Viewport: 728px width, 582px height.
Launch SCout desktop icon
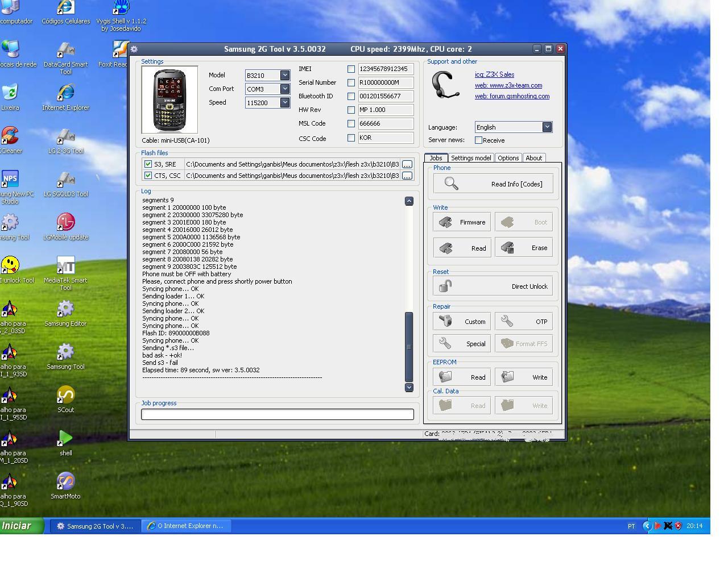[65, 400]
